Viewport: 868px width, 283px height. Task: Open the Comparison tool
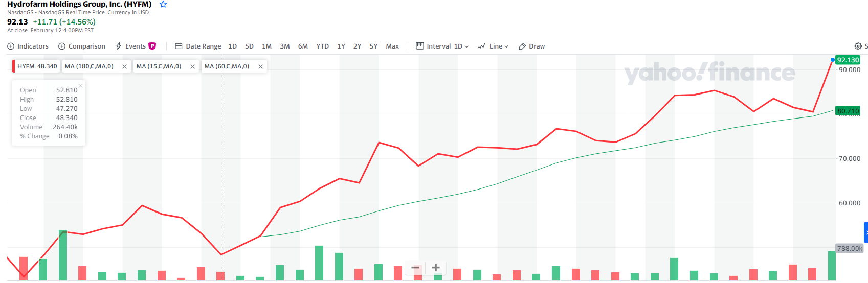coord(82,46)
